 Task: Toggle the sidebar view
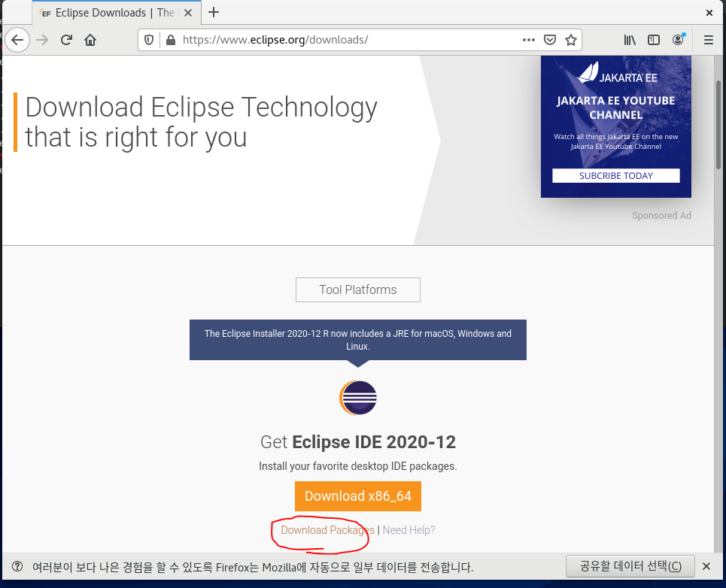654,41
